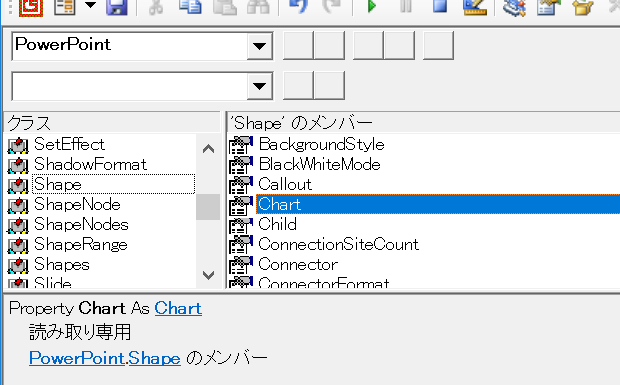Viewport: 620px width, 385px height.
Task: Click the Break pause icon
Action: click(406, 6)
